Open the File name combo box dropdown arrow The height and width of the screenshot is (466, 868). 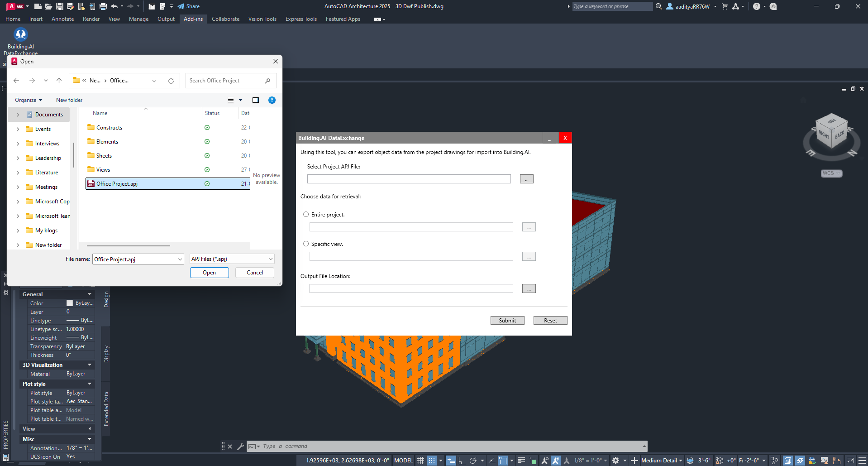180,259
